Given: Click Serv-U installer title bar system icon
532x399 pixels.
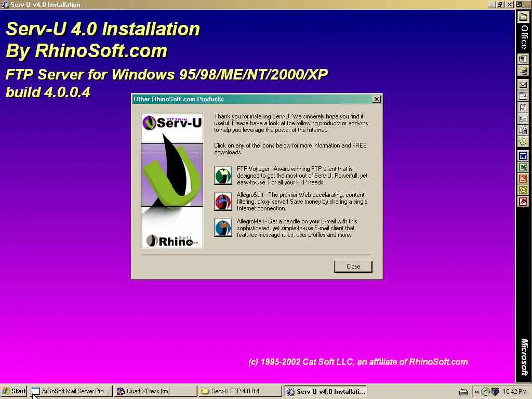Looking at the screenshot, I should coord(5,4).
